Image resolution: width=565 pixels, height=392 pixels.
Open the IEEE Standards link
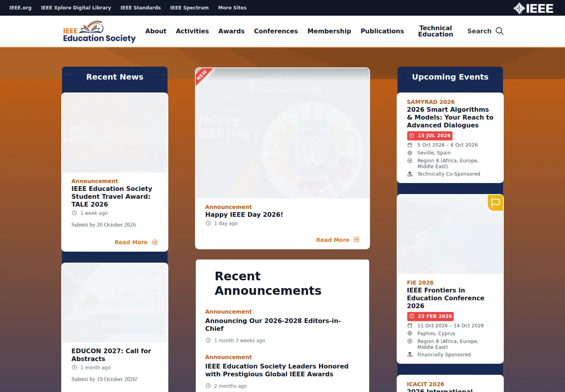pos(140,7)
